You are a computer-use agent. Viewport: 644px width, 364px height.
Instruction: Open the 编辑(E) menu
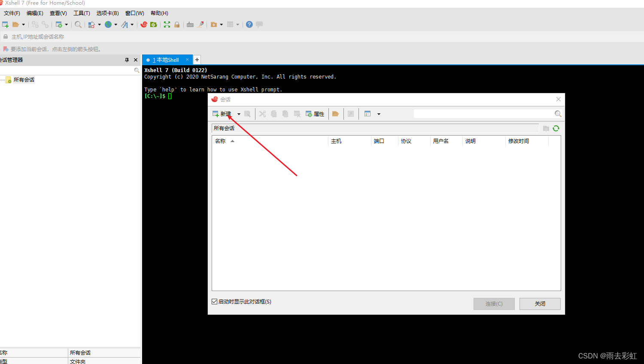(35, 13)
